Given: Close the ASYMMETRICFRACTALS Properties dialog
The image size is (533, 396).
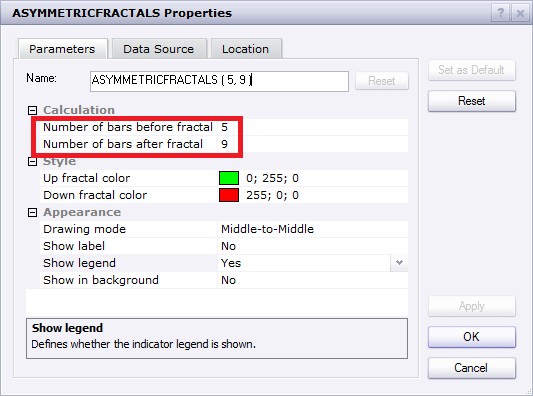Looking at the screenshot, I should [520, 14].
